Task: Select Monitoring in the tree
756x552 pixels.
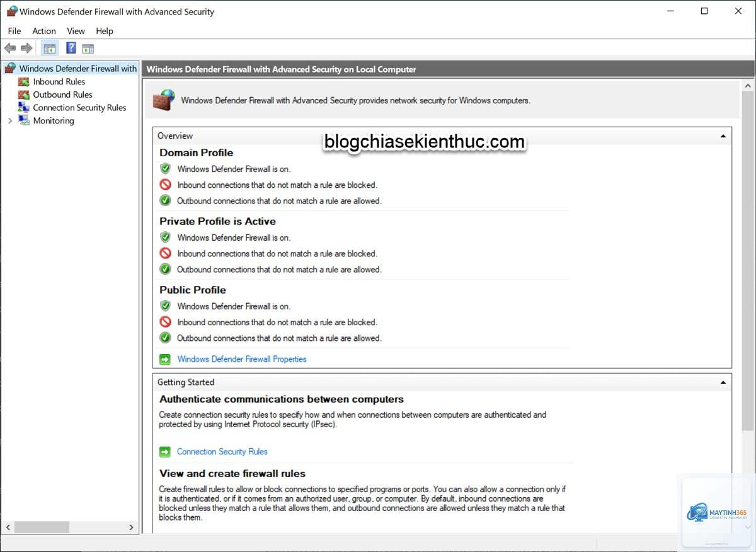Action: [54, 121]
